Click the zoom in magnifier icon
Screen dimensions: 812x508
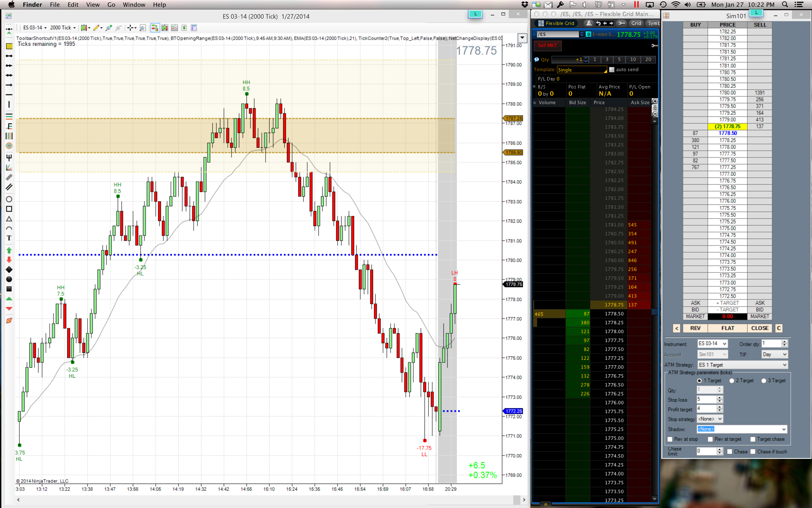(x=109, y=28)
